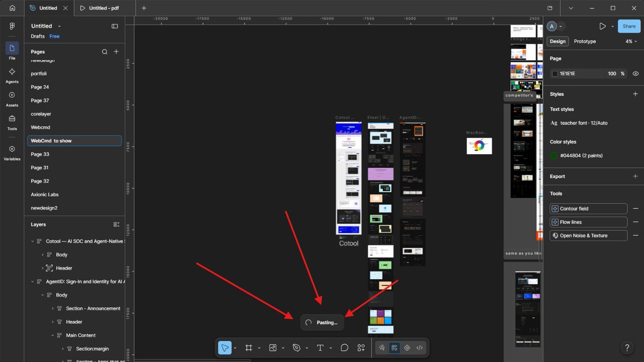Switch to Dev Mode code toggle
This screenshot has width=644, height=362.
click(420, 348)
